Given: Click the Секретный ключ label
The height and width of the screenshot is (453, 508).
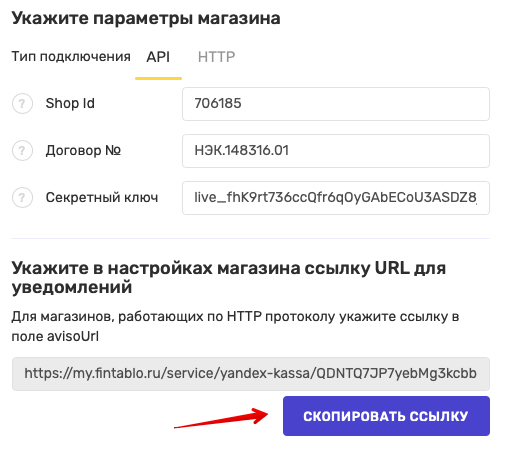Looking at the screenshot, I should pyautogui.click(x=102, y=198).
